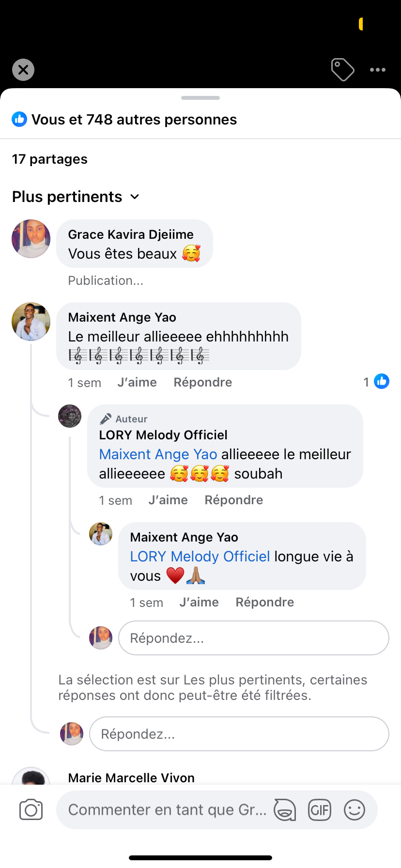Like Maixent's 'Le meilleur allieeeee' comment
Screen dimensions: 401x868
coord(137,382)
